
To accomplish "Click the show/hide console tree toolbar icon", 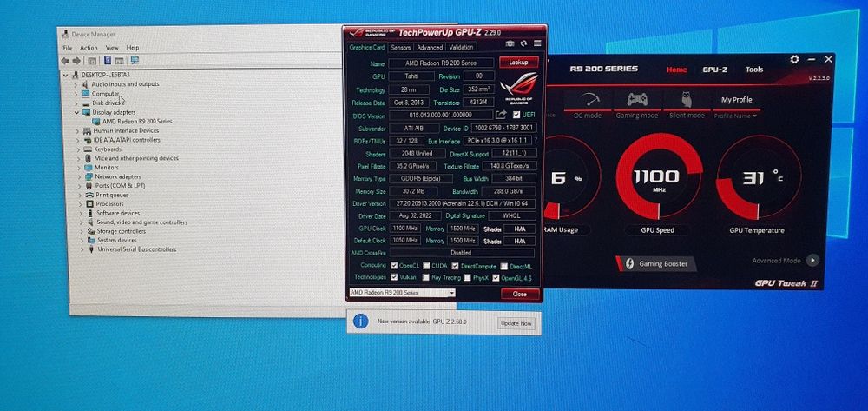I will pos(92,60).
